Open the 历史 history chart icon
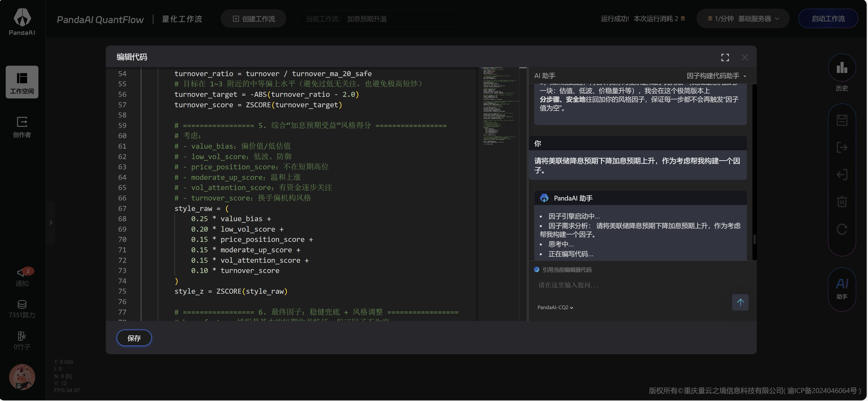868x401 pixels. (842, 68)
